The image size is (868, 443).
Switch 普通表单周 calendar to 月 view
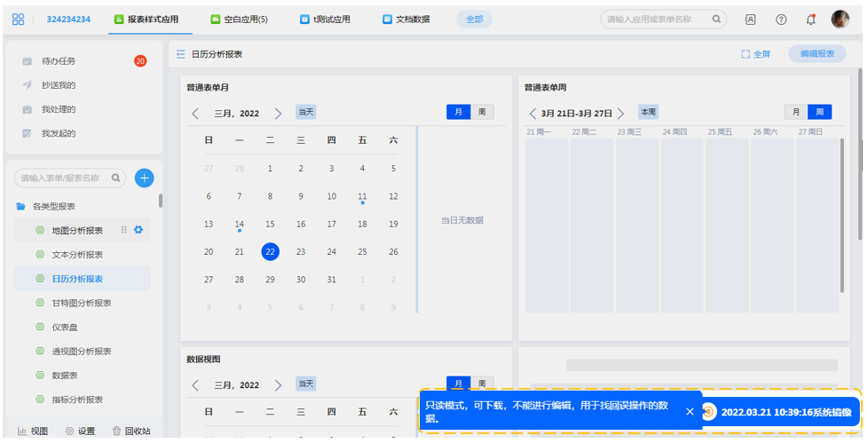[x=796, y=112]
